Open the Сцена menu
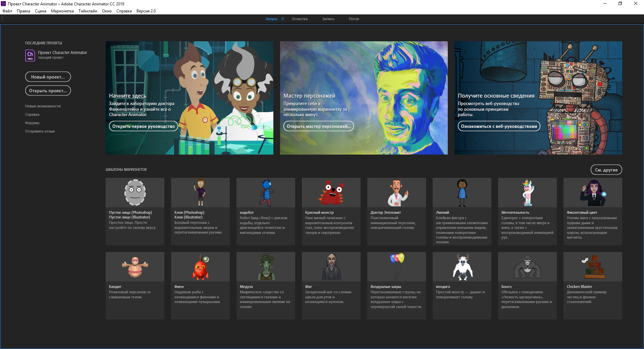Viewport: 644px width, 349px height. (x=41, y=11)
